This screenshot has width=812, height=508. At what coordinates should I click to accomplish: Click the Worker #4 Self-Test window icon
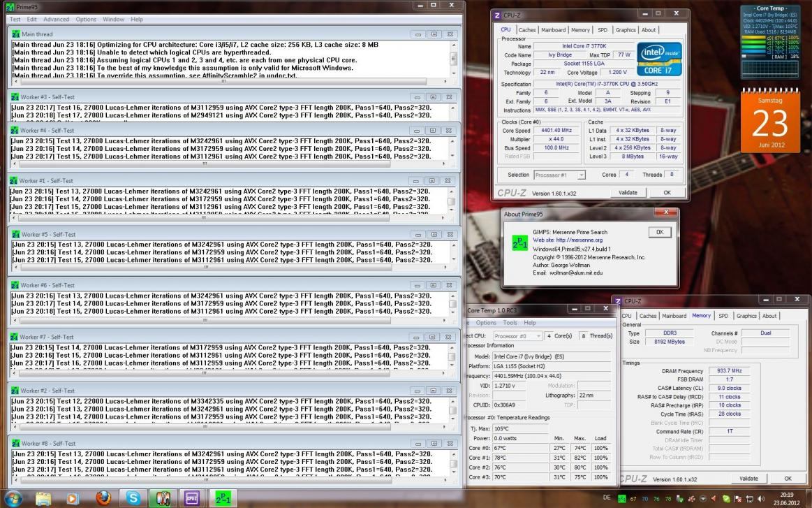click(x=15, y=130)
